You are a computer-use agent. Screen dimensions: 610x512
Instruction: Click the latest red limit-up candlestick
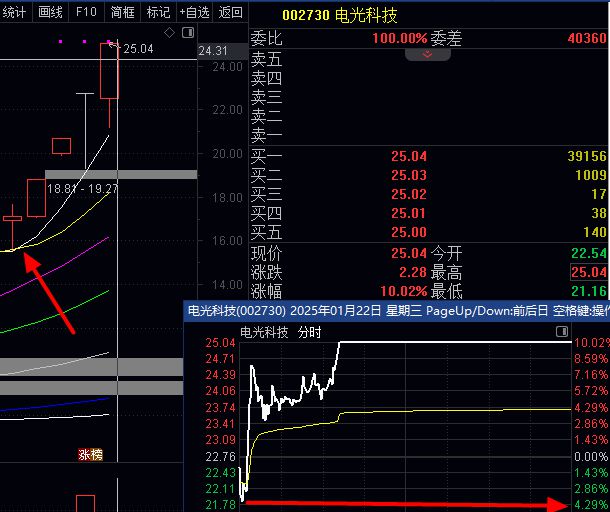click(109, 71)
